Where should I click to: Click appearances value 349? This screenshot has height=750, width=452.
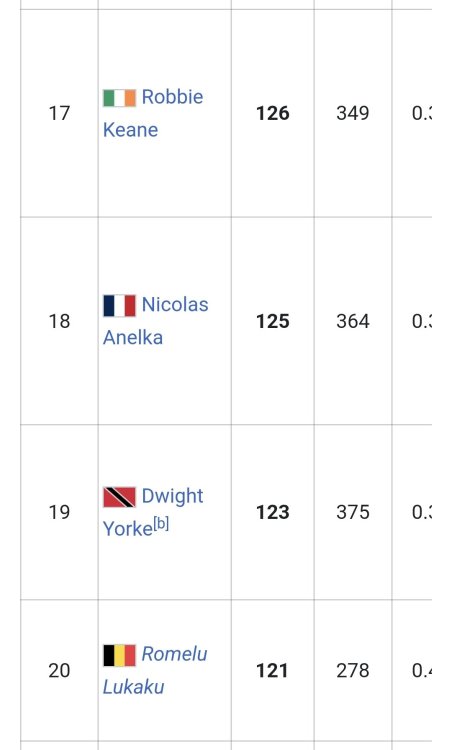click(x=353, y=113)
